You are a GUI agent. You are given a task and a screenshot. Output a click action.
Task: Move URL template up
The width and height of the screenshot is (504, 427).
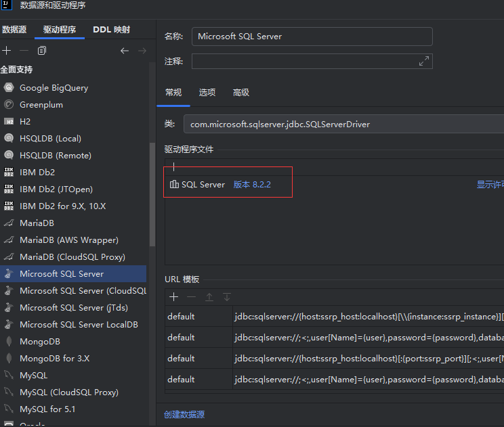[209, 297]
